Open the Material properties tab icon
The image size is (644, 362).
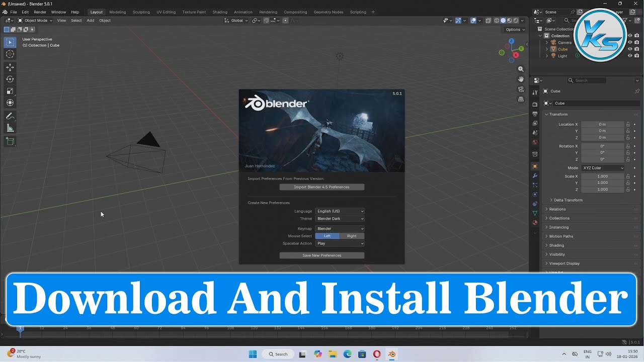click(x=535, y=222)
